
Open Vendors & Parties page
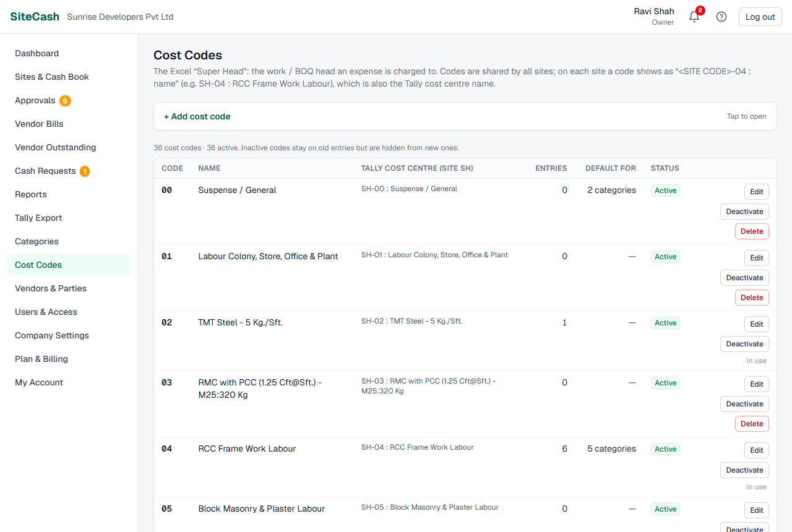coord(69,288)
